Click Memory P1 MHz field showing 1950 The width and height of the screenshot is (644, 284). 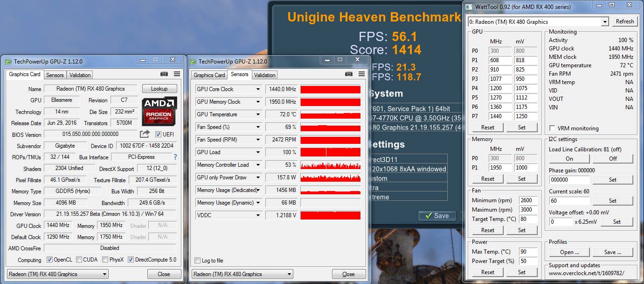tap(500, 167)
